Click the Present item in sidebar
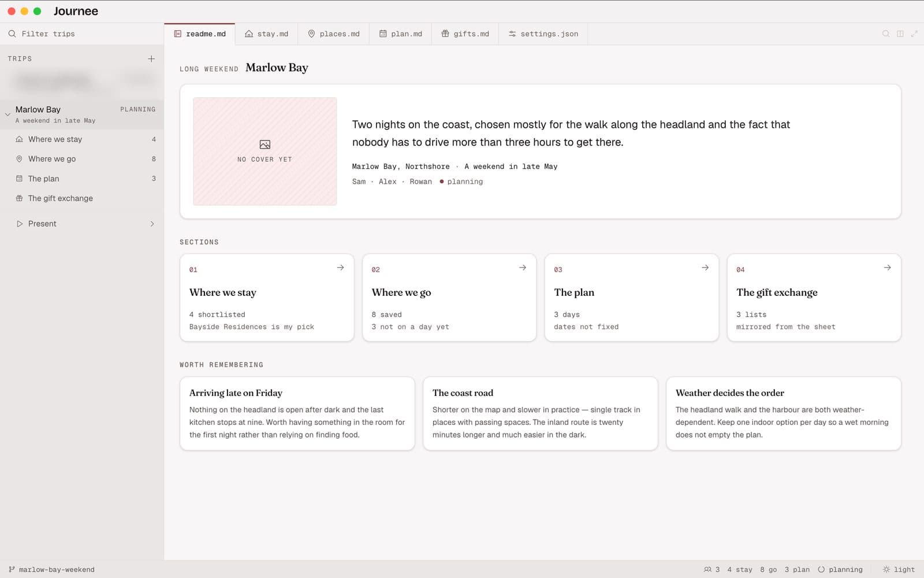924x578 pixels. coord(82,224)
